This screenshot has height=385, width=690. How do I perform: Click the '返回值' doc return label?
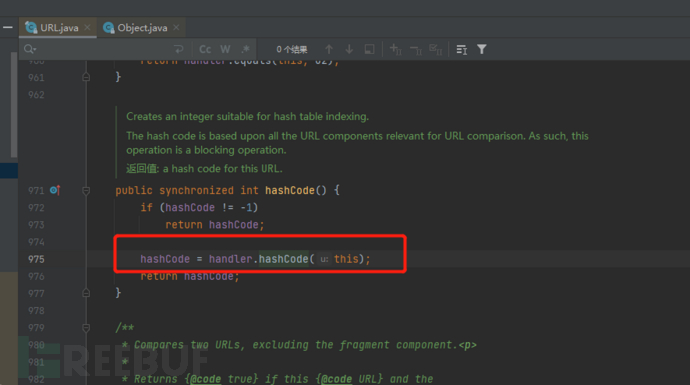point(142,169)
